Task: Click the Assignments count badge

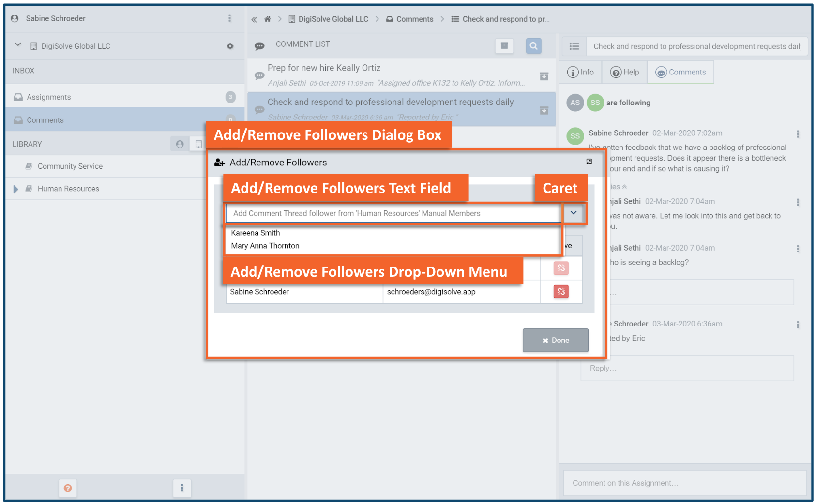Action: coord(230,97)
